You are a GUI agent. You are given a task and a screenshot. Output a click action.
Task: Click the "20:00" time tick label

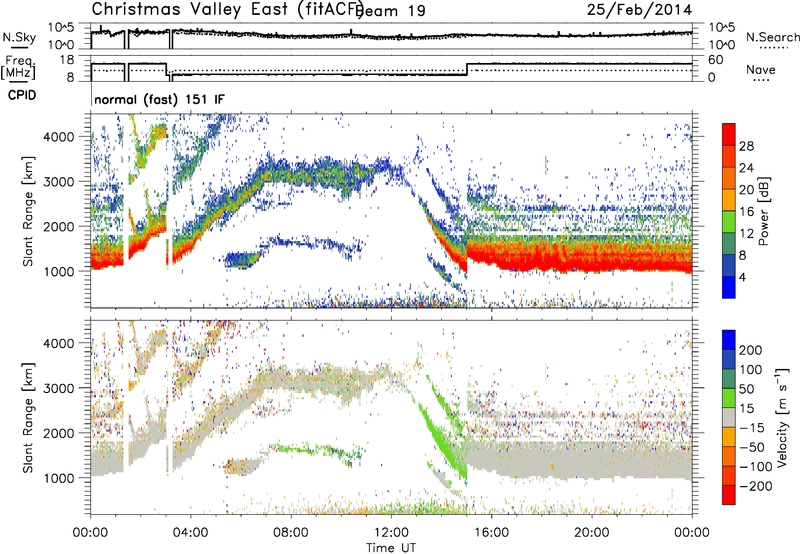coord(591,533)
